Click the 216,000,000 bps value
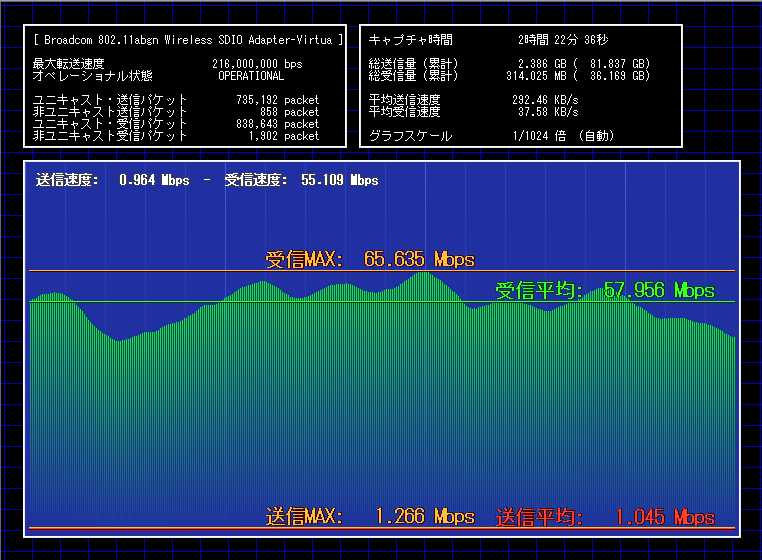 [x=257, y=64]
